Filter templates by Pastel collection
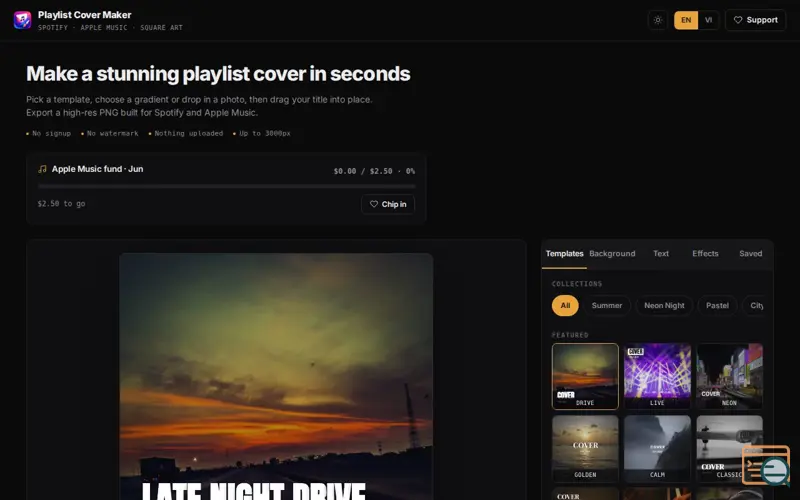The image size is (800, 500). click(717, 306)
